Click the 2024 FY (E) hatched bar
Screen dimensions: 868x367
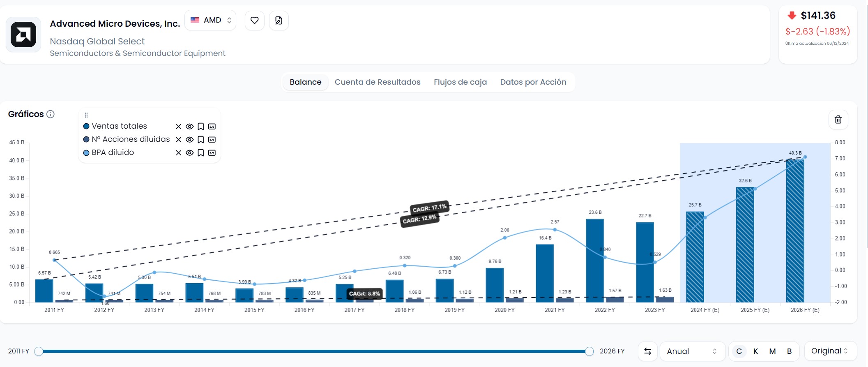695,257
